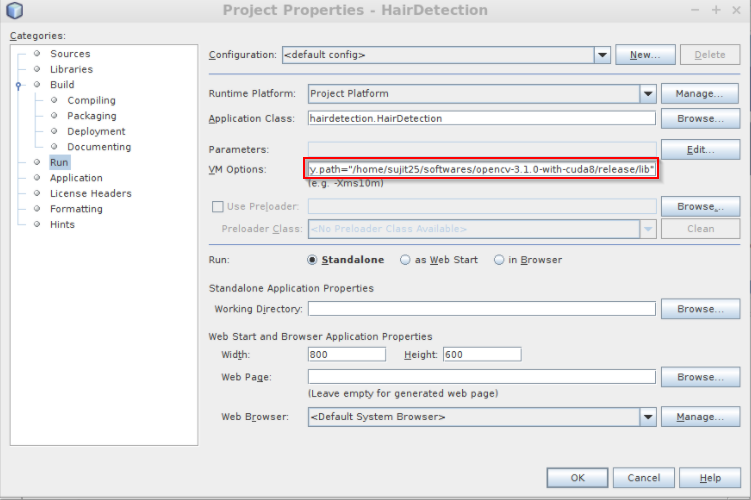
Task: Select the License Headers category
Action: 91,193
